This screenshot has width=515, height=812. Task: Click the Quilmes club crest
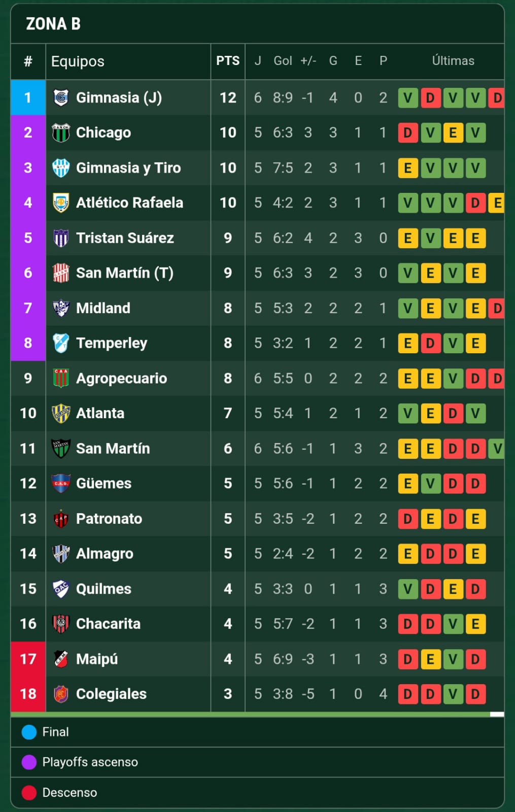[61, 589]
